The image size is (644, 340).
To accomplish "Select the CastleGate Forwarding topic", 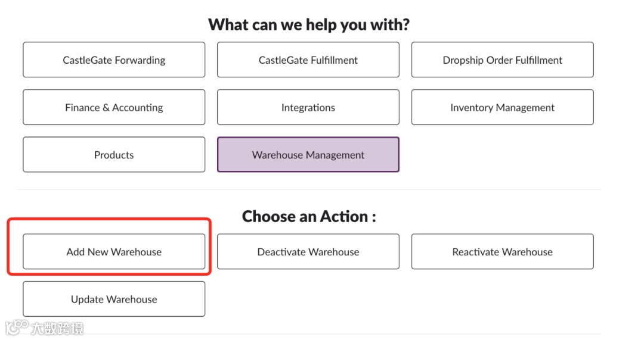I will (x=114, y=60).
